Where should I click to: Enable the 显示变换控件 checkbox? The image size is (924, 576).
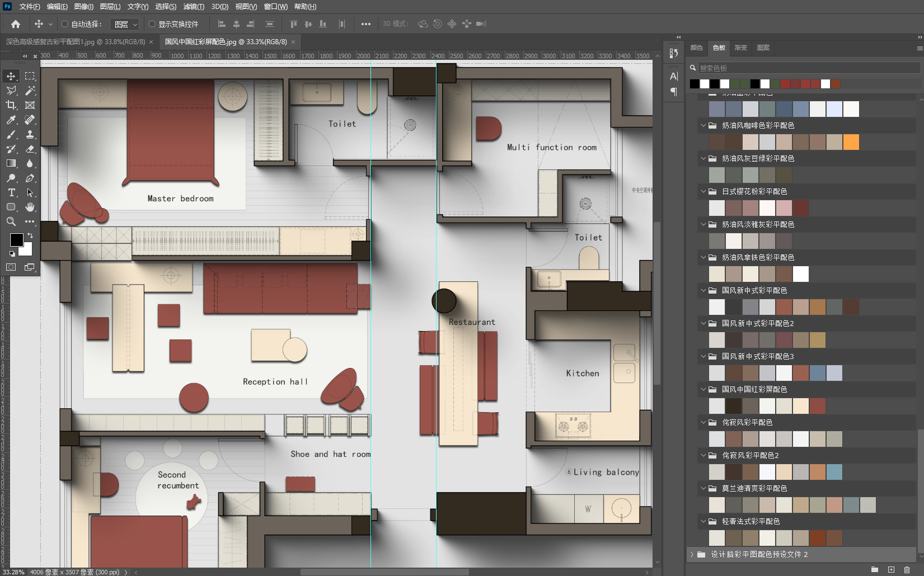click(152, 24)
